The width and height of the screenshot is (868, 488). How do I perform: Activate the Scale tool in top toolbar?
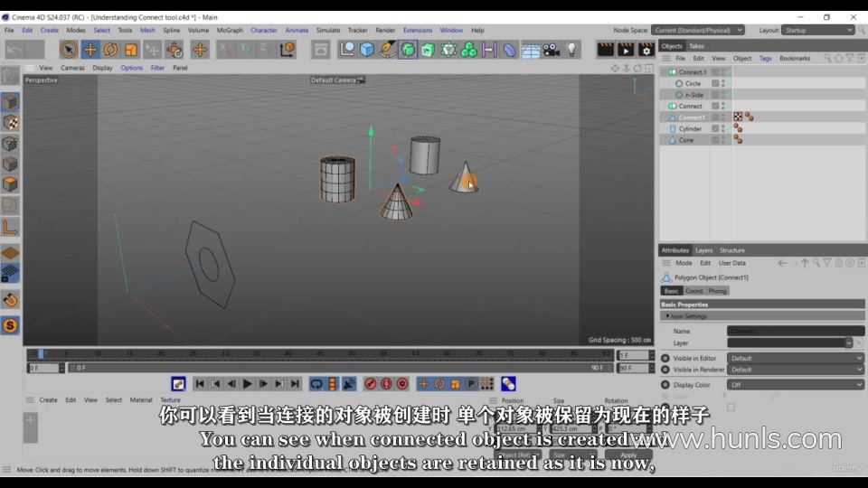tap(131, 50)
